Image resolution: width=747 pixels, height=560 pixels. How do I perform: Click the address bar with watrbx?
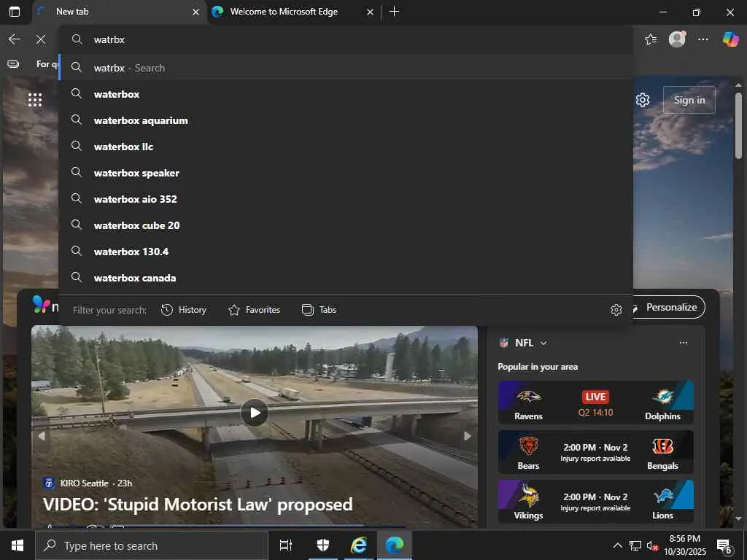346,39
